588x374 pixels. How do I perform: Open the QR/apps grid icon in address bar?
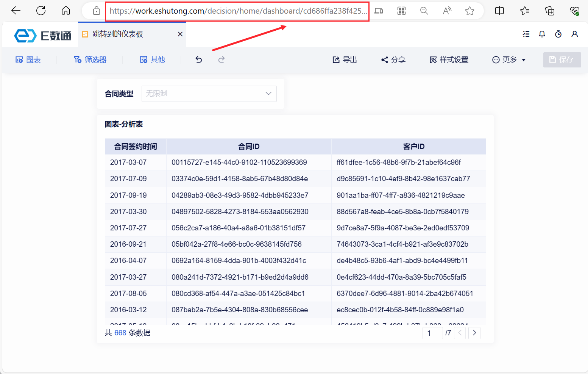(402, 11)
